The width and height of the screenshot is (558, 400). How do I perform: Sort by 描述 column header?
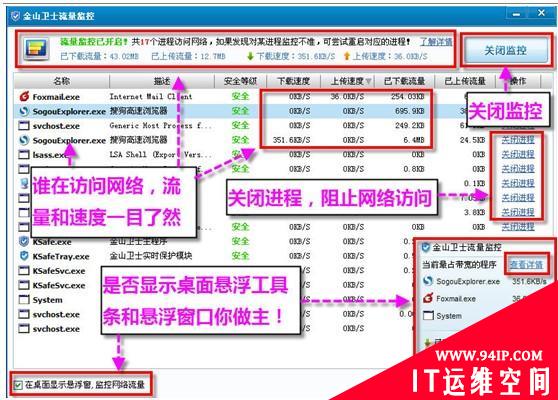(x=162, y=81)
